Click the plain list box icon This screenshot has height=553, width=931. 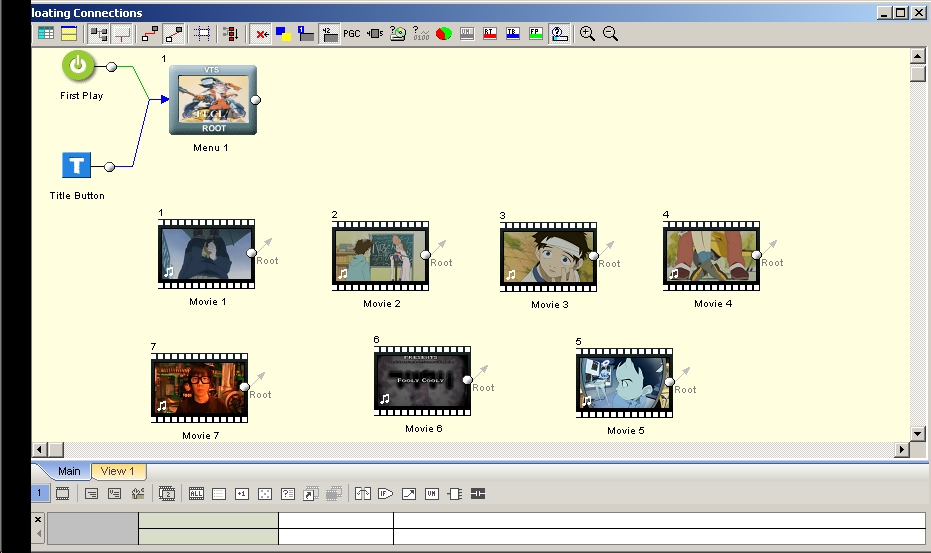click(x=219, y=494)
